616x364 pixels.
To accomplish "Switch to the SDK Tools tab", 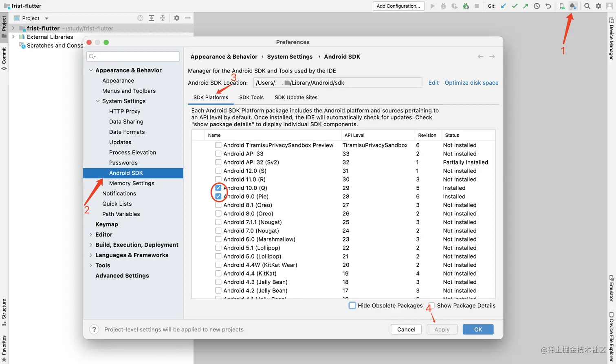I will tap(251, 97).
